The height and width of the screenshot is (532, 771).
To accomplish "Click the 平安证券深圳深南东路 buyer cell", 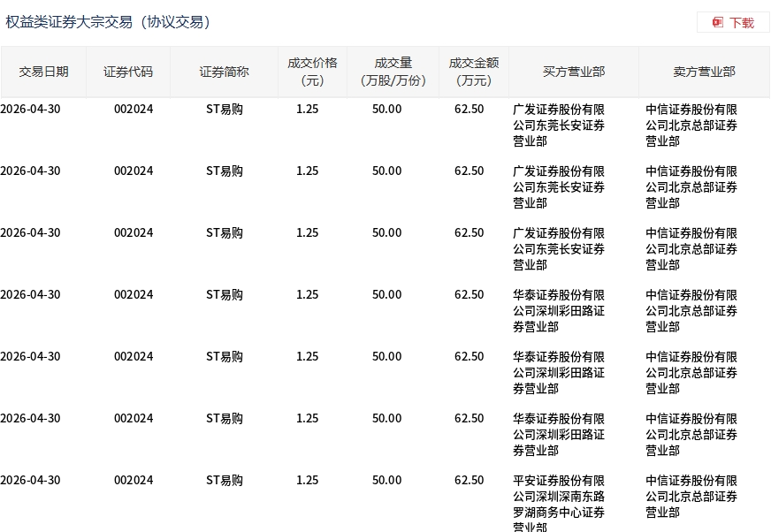I will [x=559, y=503].
